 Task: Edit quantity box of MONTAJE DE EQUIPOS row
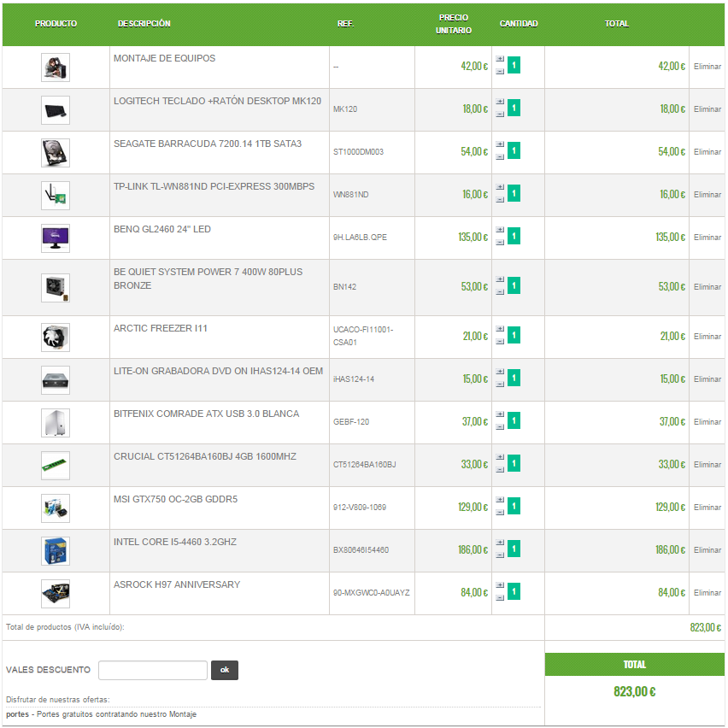(514, 65)
